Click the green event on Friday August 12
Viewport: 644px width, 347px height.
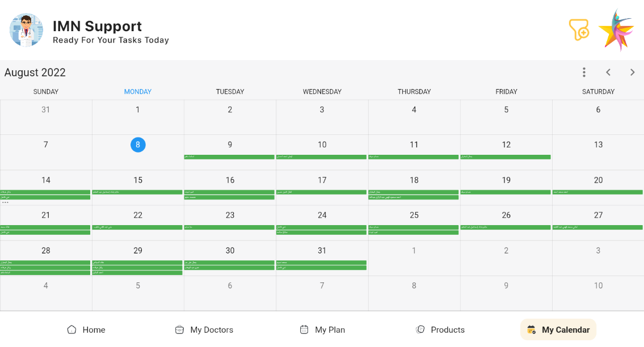click(x=506, y=157)
